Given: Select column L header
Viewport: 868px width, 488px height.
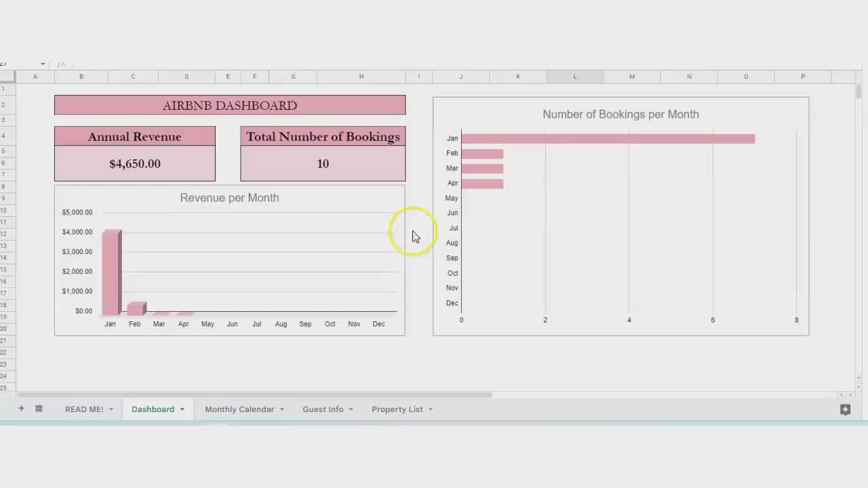Looking at the screenshot, I should [575, 77].
